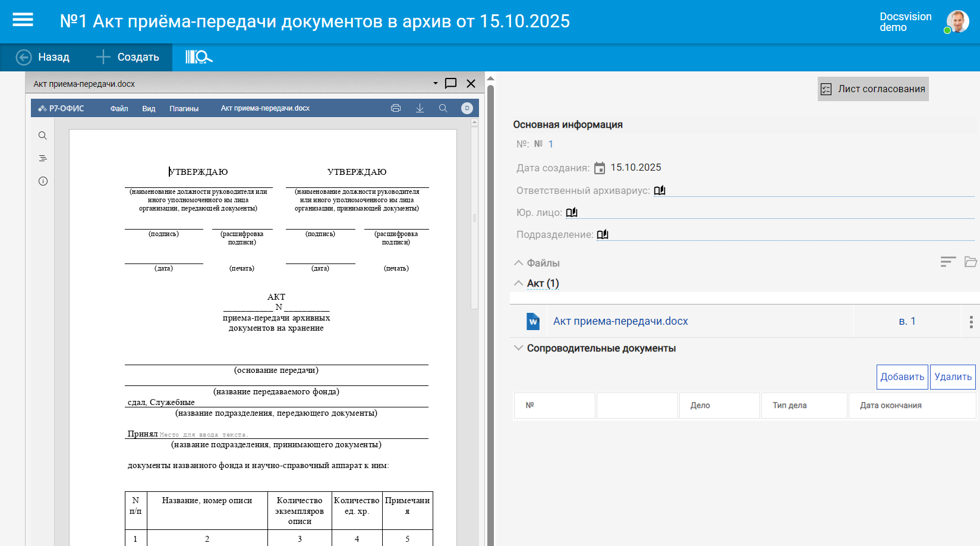Open Акт приема-передачи.docx file link

tap(620, 321)
